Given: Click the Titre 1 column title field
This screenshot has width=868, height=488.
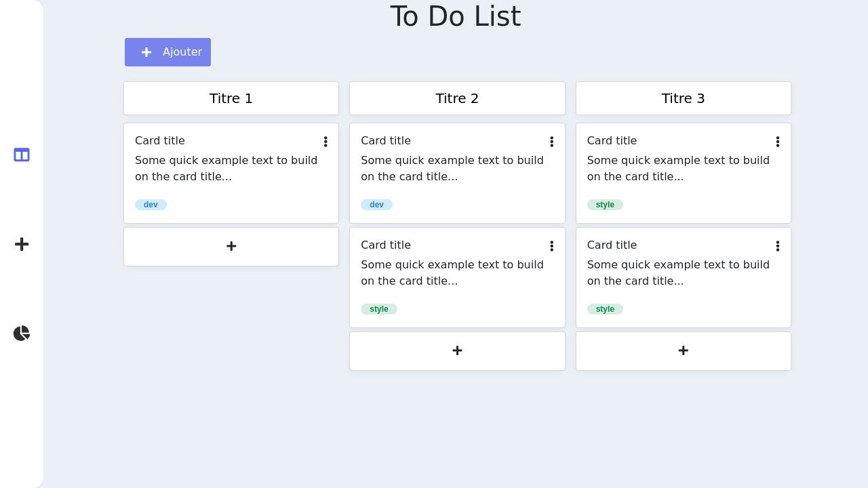Looking at the screenshot, I should 231,98.
